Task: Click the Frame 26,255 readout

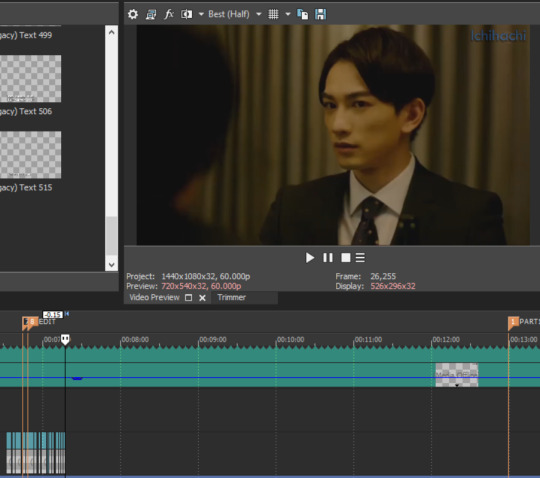Action: coord(383,277)
